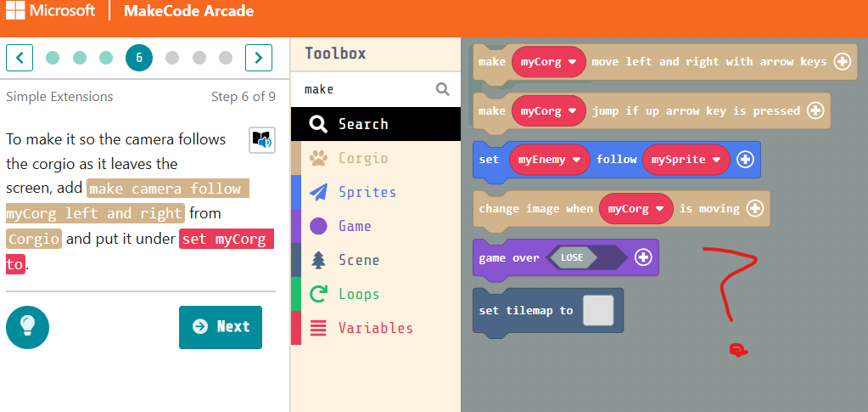Open the Variables toolbox category
868x412 pixels.
pyautogui.click(x=376, y=328)
